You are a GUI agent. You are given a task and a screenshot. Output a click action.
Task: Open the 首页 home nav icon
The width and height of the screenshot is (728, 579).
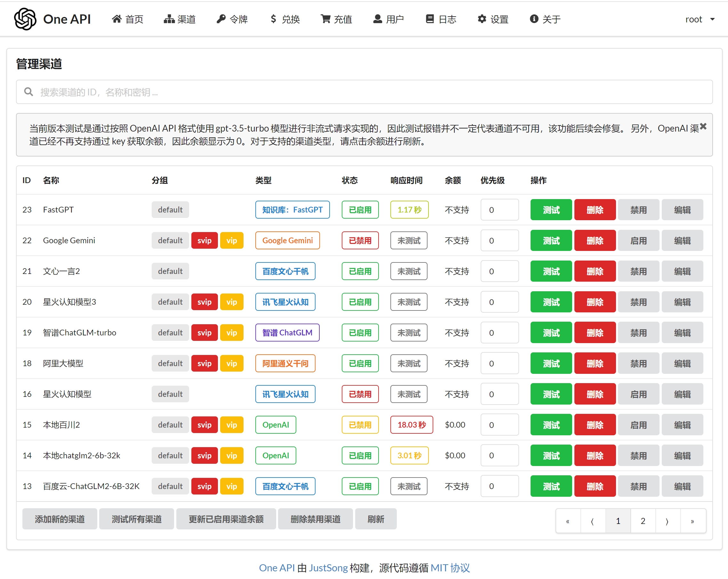tap(116, 19)
